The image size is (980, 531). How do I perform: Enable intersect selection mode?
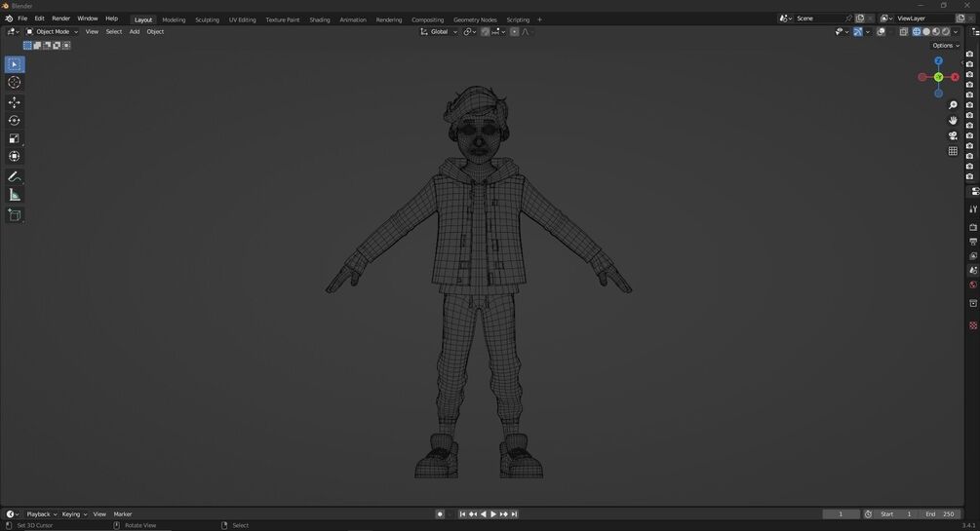(x=67, y=45)
